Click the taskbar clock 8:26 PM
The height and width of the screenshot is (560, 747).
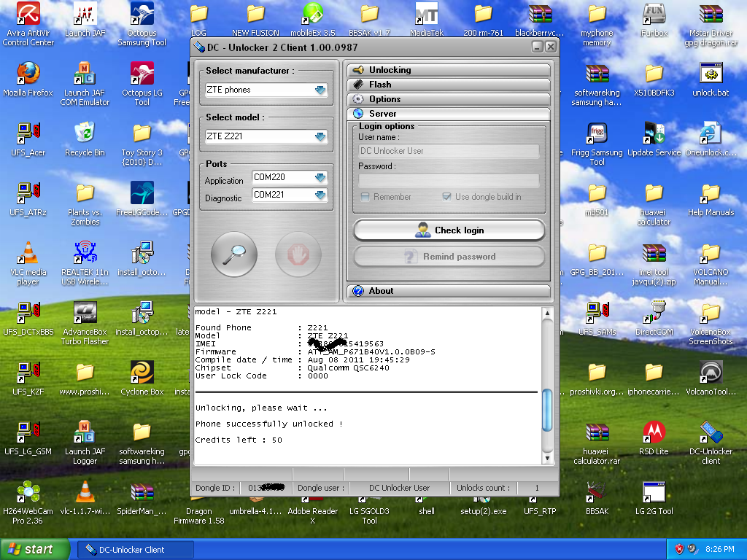pyautogui.click(x=719, y=550)
